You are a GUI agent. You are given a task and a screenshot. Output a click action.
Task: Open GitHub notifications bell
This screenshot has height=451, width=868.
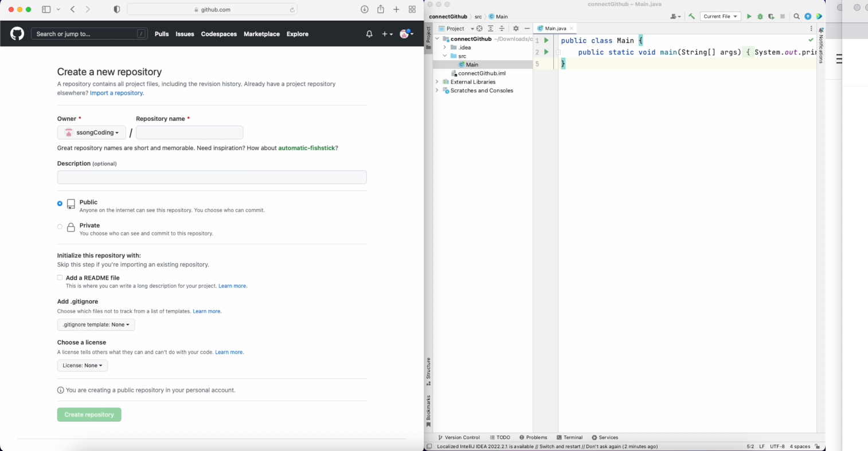(x=369, y=34)
